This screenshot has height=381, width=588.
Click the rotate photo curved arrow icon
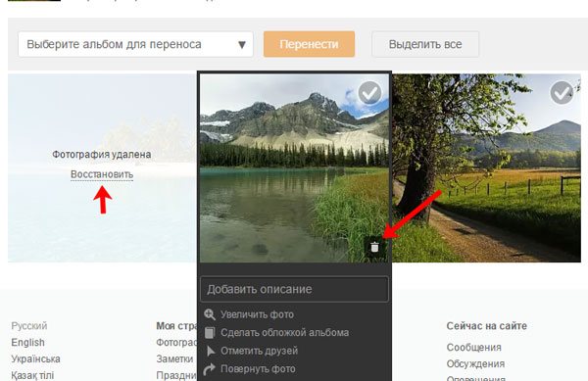point(210,369)
